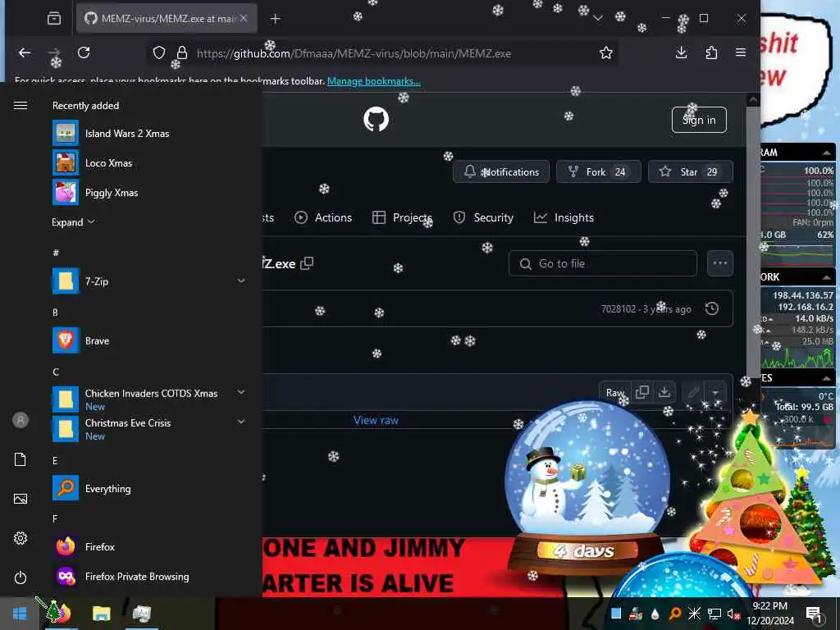
Task: Open Firefox Downloads panel
Action: tap(682, 52)
